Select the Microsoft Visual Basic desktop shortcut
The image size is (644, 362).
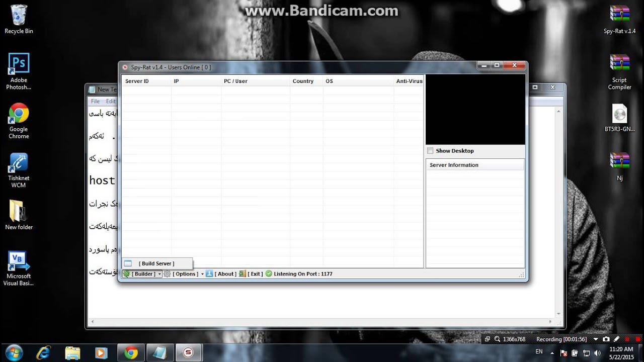[x=19, y=268]
